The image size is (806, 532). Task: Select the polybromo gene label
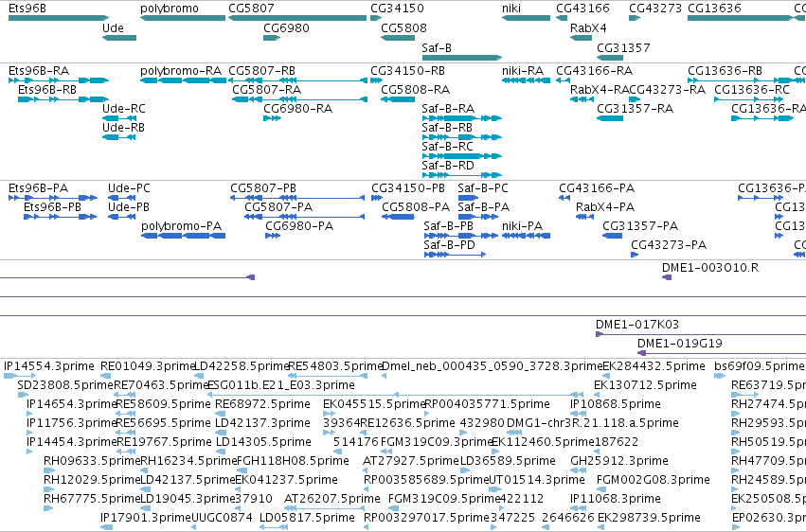[x=170, y=9]
